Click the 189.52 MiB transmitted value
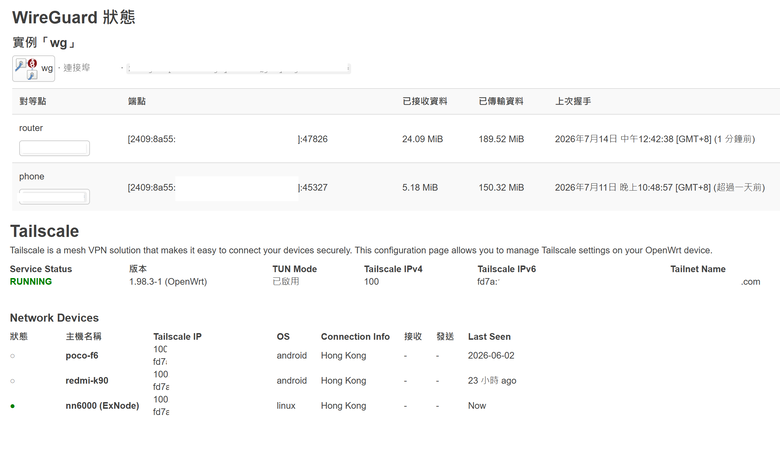 (x=501, y=139)
